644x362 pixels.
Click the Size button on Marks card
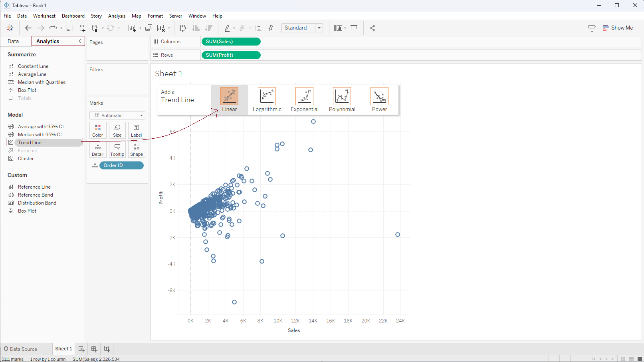pos(117,130)
